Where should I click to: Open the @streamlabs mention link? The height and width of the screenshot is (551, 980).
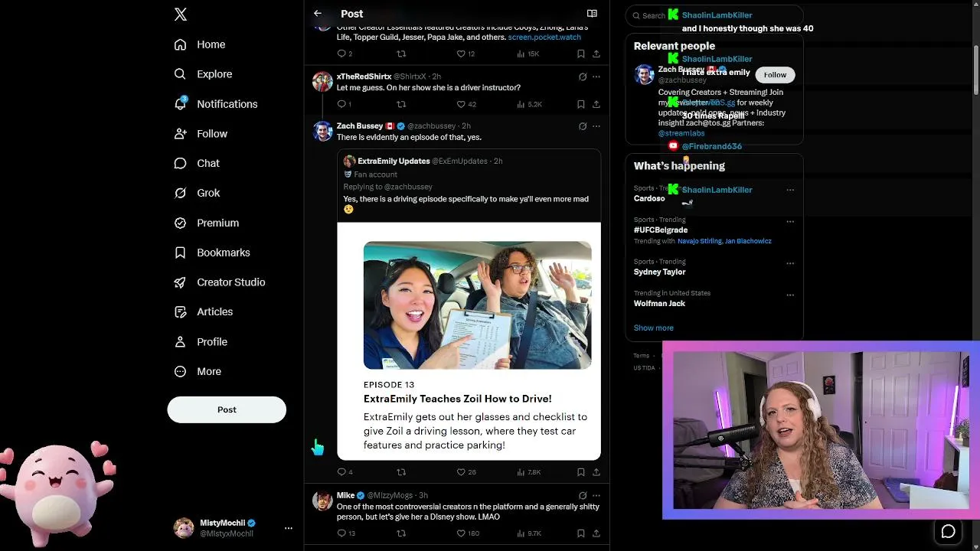click(x=681, y=133)
